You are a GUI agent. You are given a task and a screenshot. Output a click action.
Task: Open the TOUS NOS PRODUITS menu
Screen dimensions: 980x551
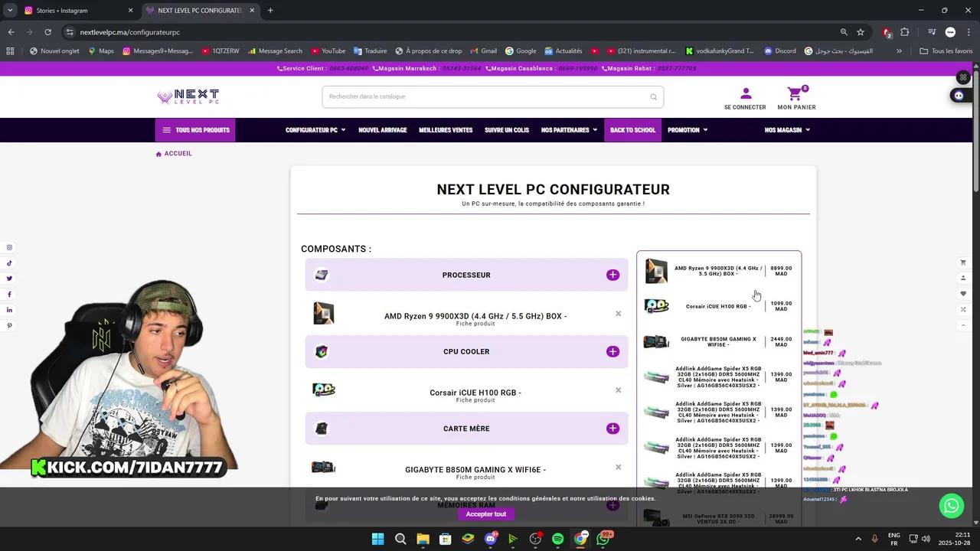click(x=195, y=130)
